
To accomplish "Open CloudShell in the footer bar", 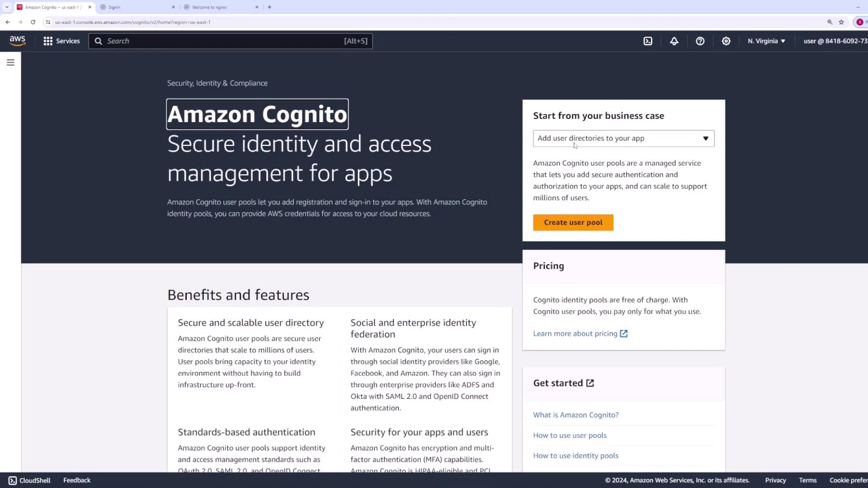I will (30, 480).
